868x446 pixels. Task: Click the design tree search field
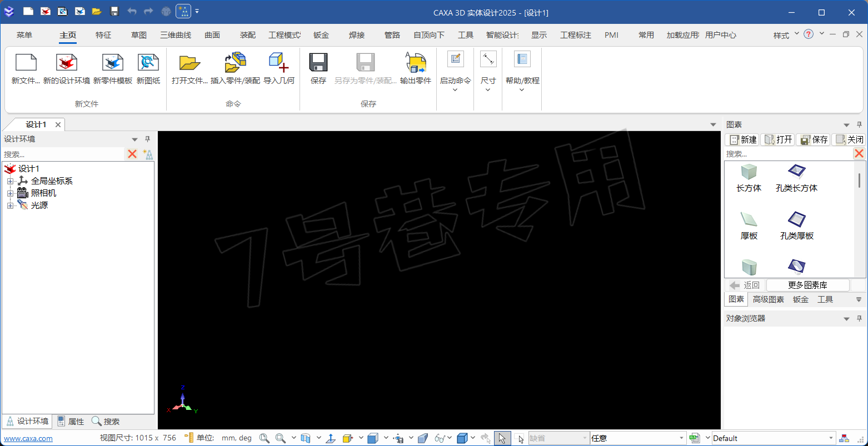click(63, 154)
